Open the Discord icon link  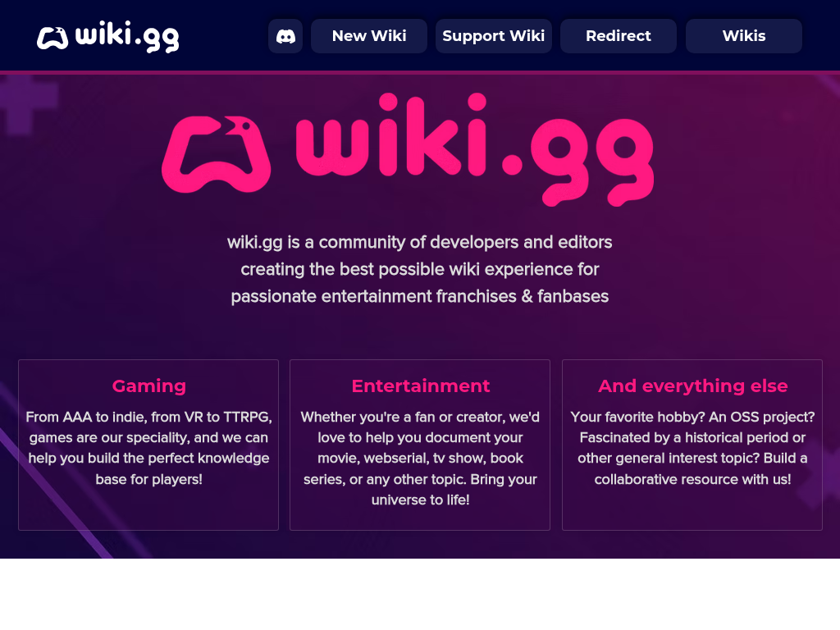click(x=285, y=36)
